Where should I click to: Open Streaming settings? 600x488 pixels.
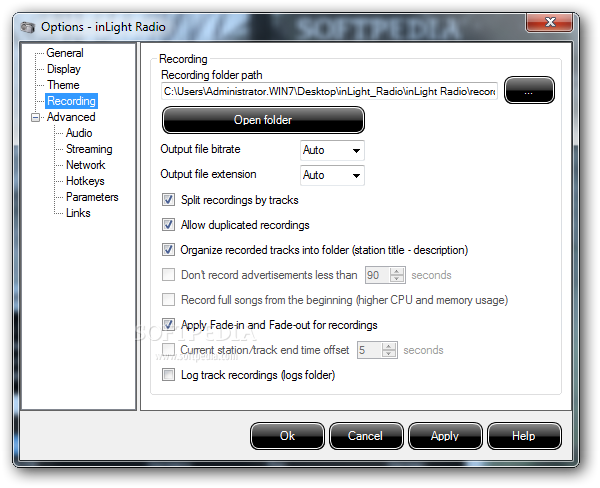coord(89,149)
